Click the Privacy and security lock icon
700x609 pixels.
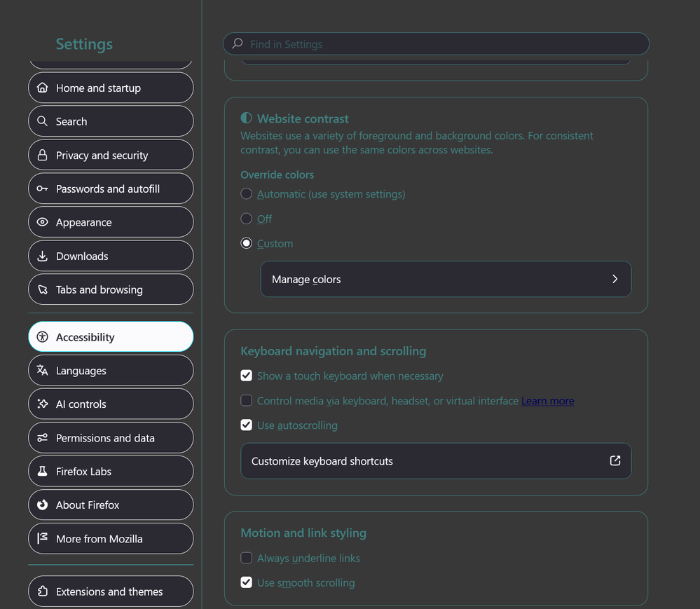point(43,155)
